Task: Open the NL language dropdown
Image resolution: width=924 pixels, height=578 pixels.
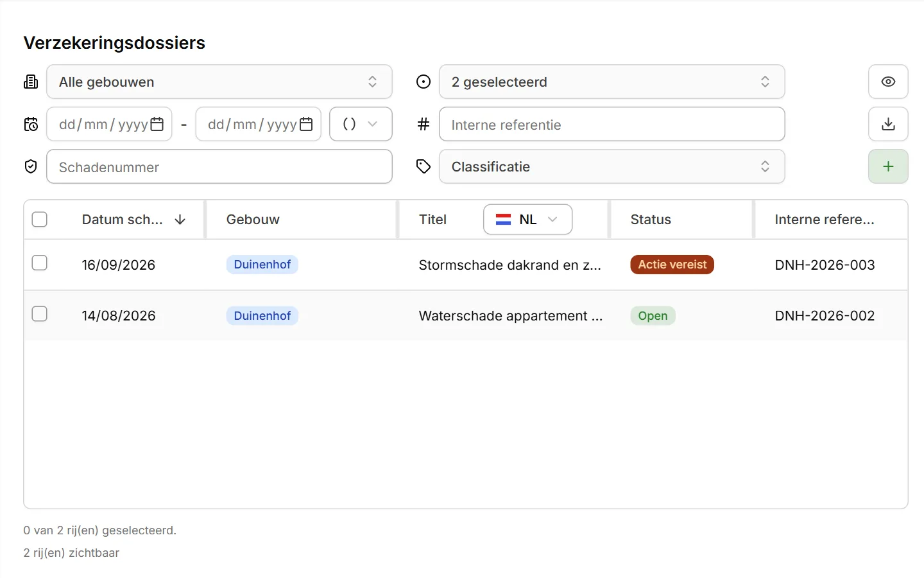Action: (x=527, y=220)
